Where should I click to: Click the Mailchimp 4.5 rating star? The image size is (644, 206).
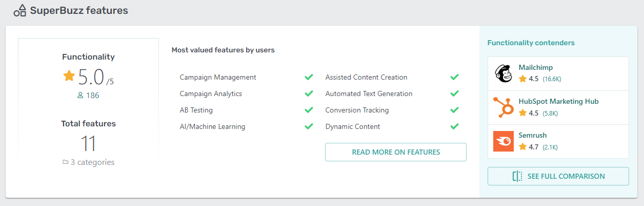click(522, 79)
